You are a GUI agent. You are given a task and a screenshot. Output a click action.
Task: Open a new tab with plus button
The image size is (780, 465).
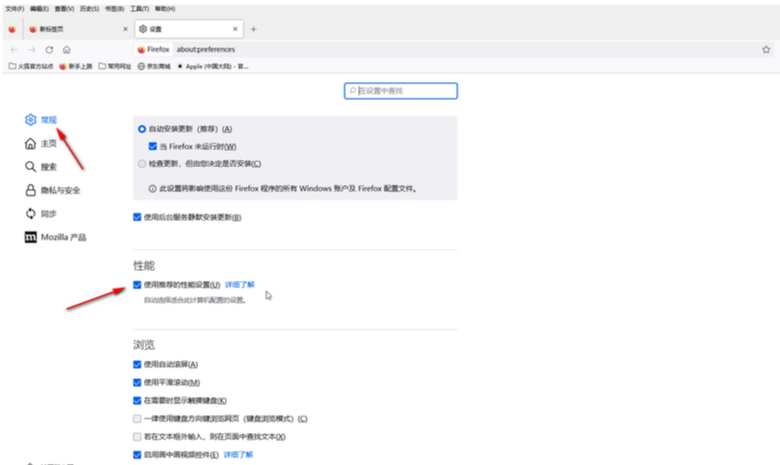[x=254, y=29]
